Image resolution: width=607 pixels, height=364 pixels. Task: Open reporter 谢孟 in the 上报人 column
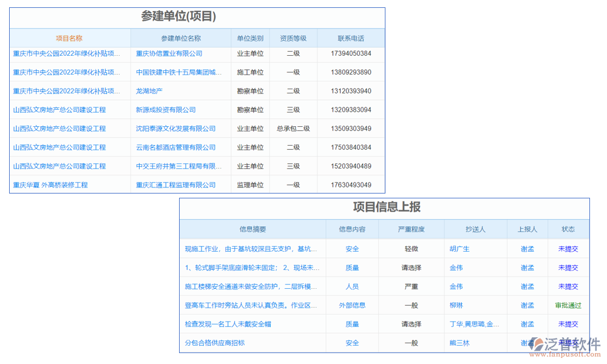(527, 249)
